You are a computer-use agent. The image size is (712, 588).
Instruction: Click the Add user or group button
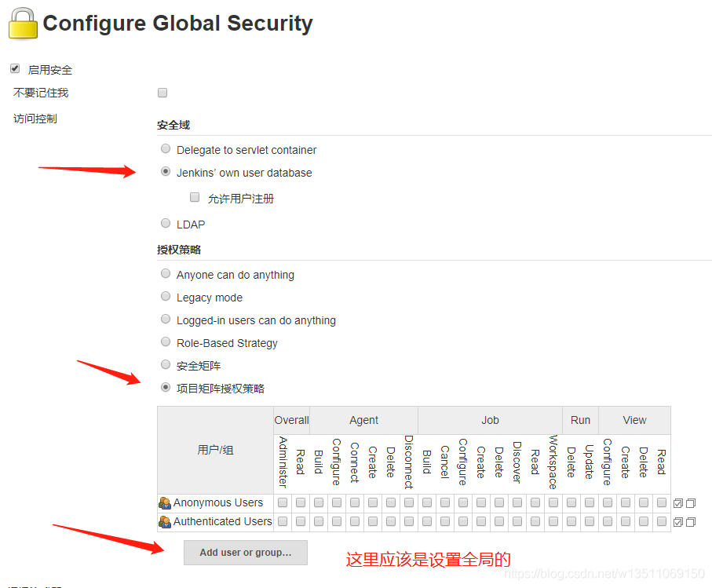(245, 553)
